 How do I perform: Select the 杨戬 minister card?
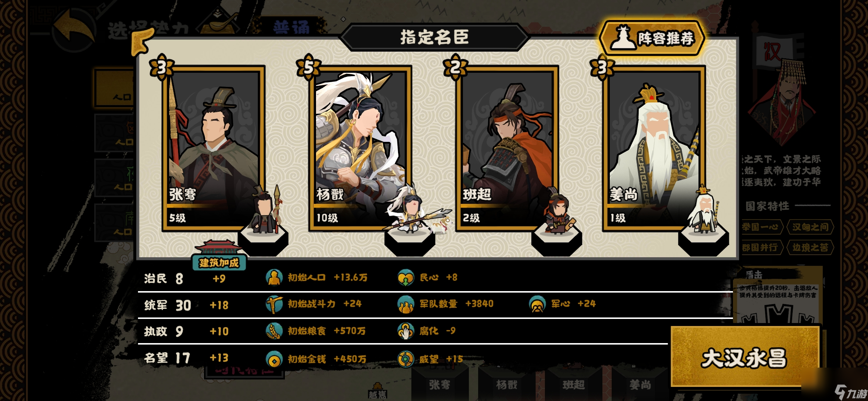360,149
